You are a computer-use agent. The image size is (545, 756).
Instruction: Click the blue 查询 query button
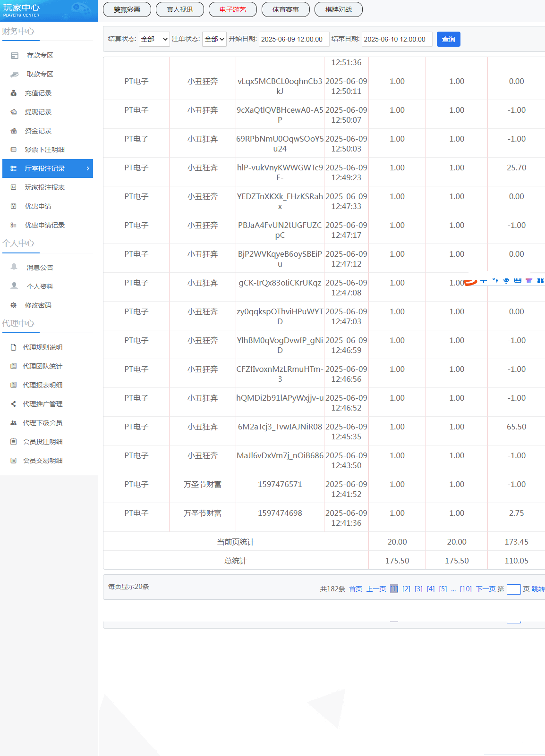point(448,39)
